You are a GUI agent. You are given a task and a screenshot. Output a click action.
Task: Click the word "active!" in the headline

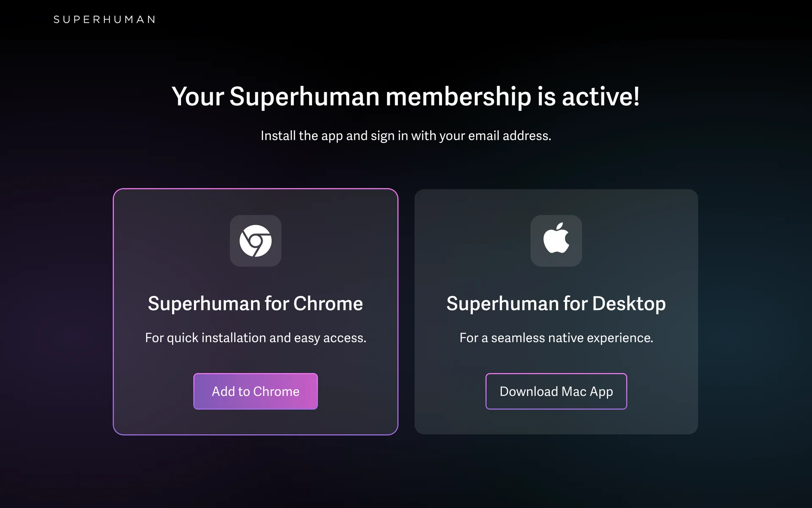[601, 97]
